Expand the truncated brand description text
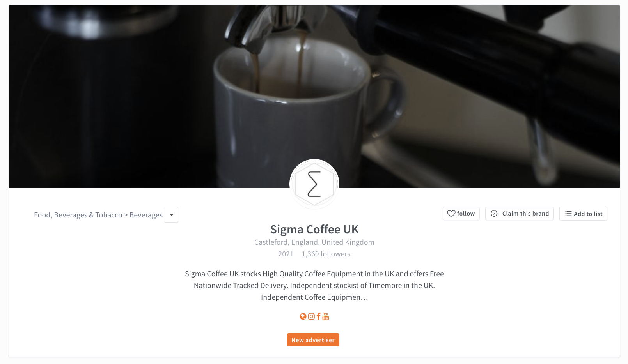628x364 pixels. coord(314,285)
